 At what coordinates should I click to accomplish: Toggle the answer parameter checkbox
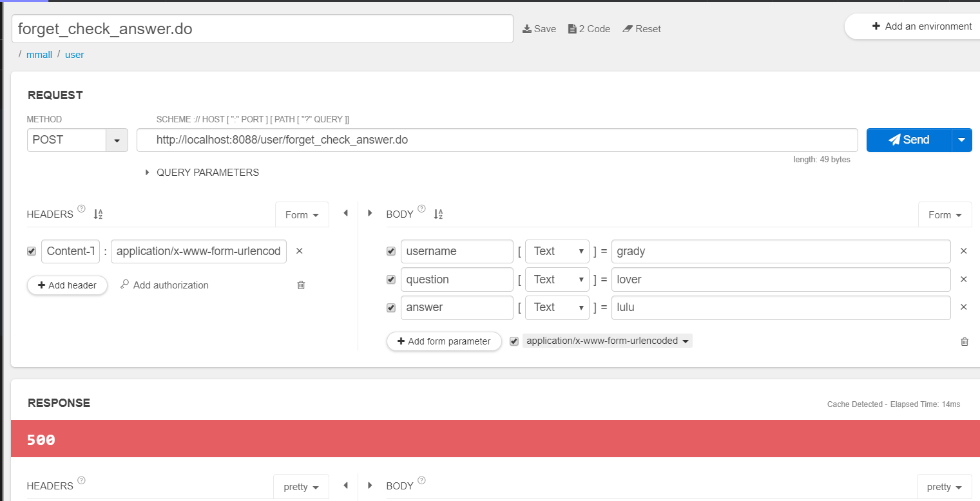pos(391,308)
